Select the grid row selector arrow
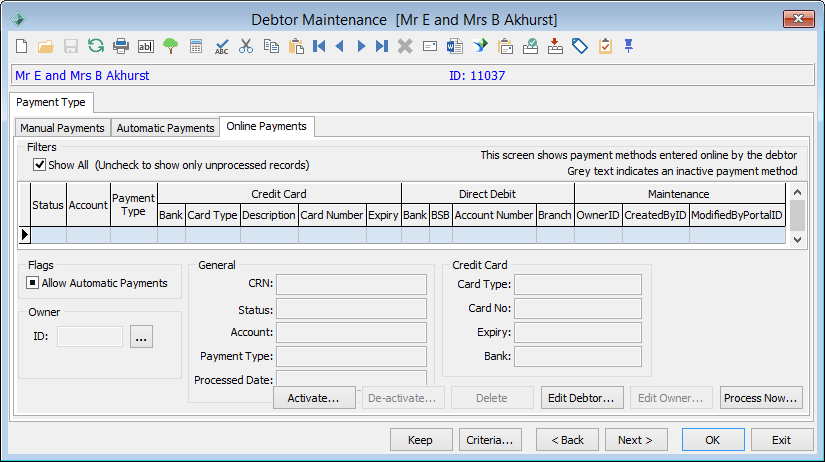Screen dimensions: 825x462 [24, 235]
